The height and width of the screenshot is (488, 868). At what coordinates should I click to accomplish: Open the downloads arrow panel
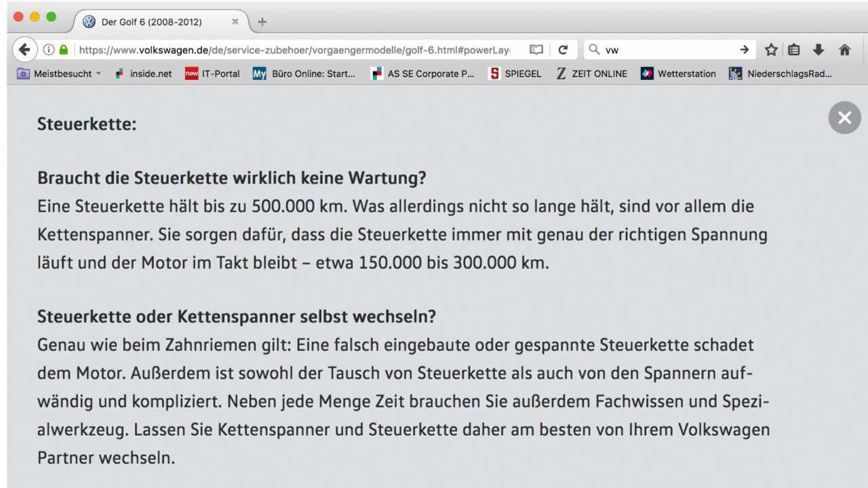(x=818, y=49)
